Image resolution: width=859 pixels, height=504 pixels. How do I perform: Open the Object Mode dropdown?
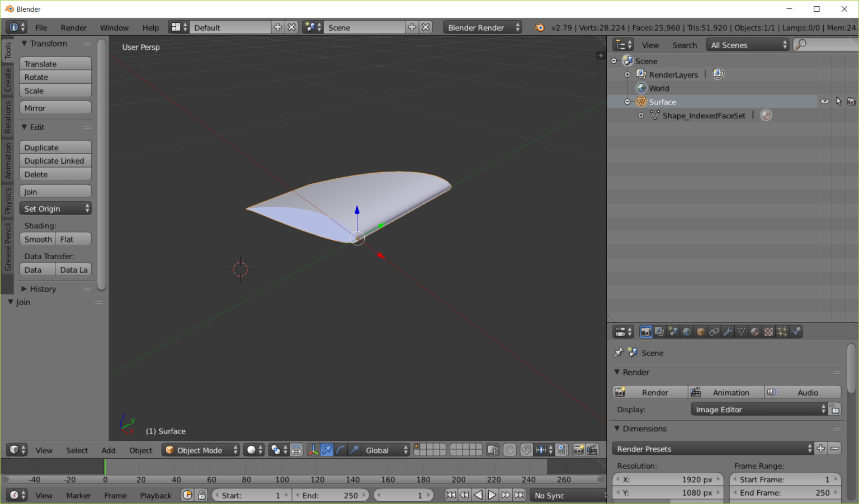200,450
